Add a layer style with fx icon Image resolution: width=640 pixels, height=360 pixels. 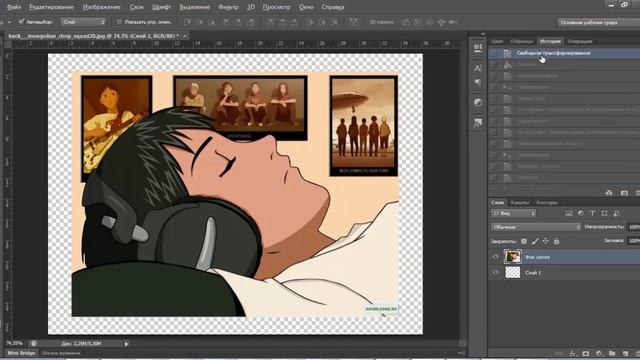573,353
